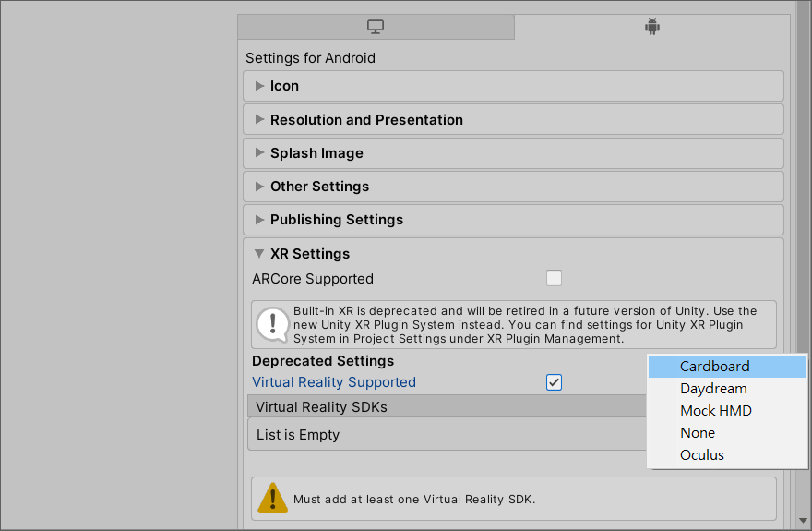Click the Virtual Reality Supported label

pyautogui.click(x=334, y=382)
